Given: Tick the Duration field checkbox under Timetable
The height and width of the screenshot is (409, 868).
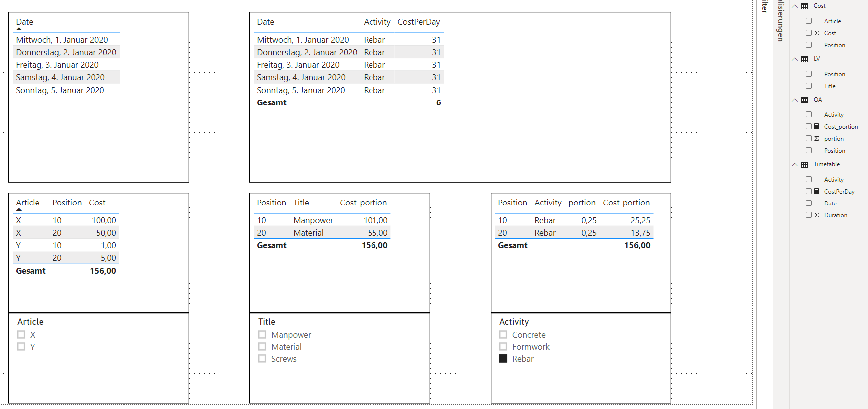Looking at the screenshot, I should 809,215.
